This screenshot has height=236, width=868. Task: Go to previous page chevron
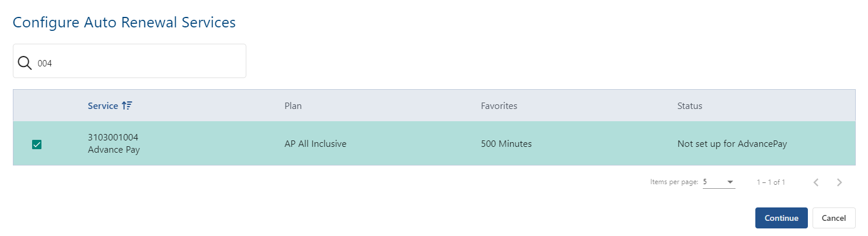[816, 182]
